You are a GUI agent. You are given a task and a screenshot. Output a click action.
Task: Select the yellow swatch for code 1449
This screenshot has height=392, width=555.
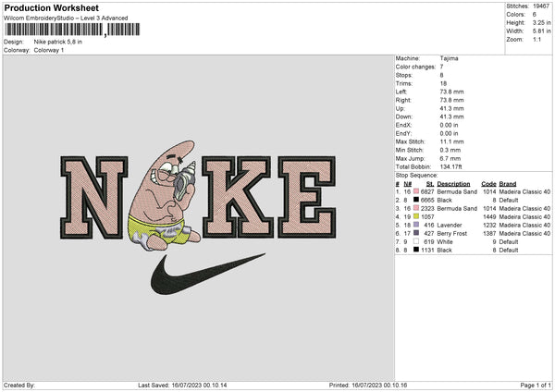click(x=416, y=216)
